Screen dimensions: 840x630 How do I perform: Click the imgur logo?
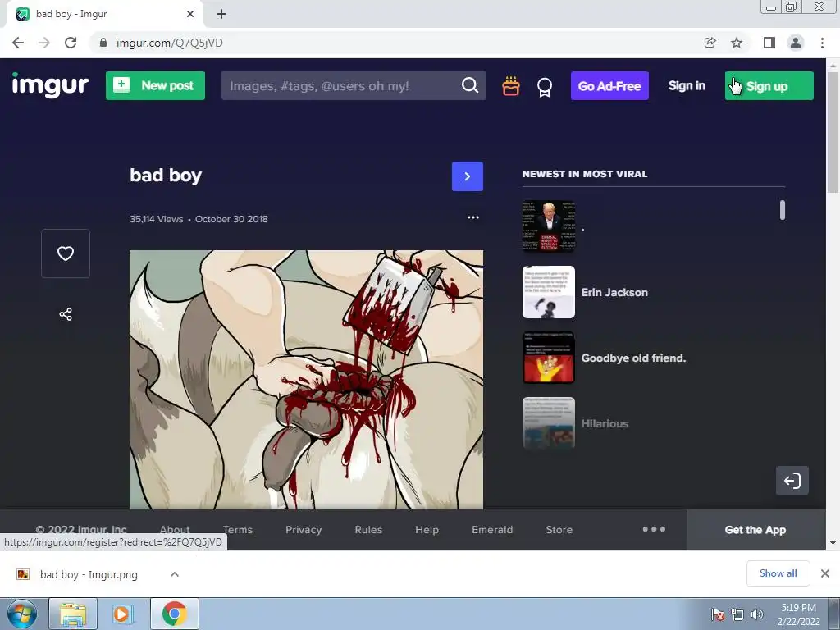coord(50,85)
